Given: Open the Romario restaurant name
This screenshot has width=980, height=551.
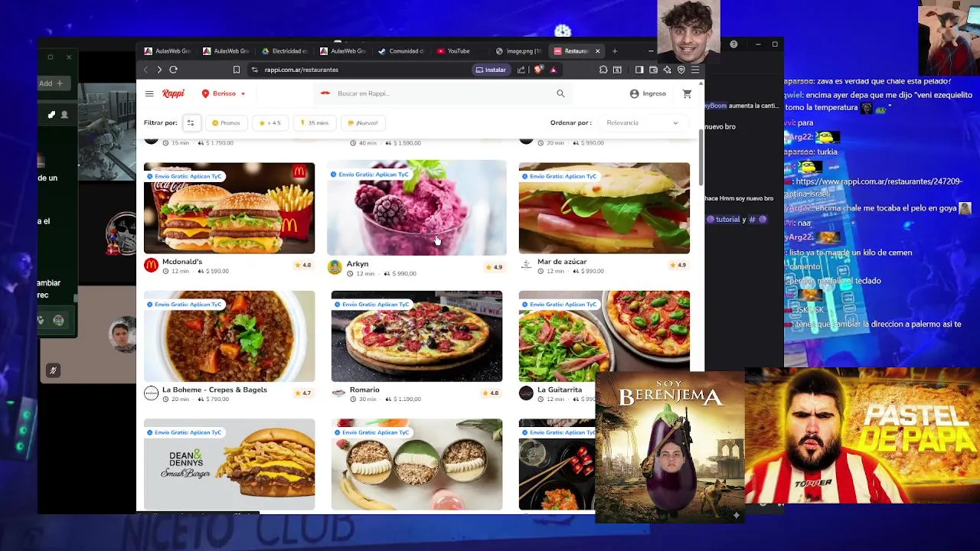Looking at the screenshot, I should pos(364,390).
